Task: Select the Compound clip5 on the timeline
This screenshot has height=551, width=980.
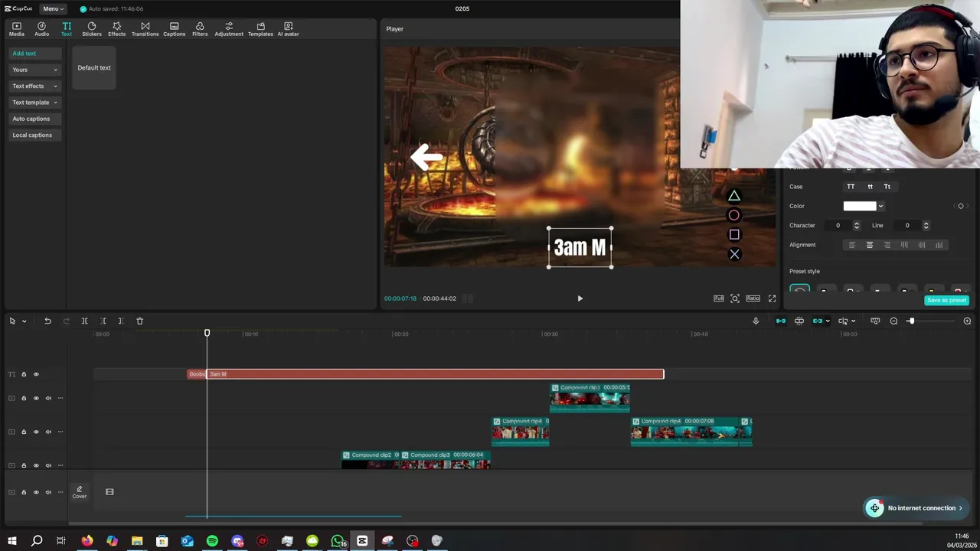Action: click(x=590, y=398)
